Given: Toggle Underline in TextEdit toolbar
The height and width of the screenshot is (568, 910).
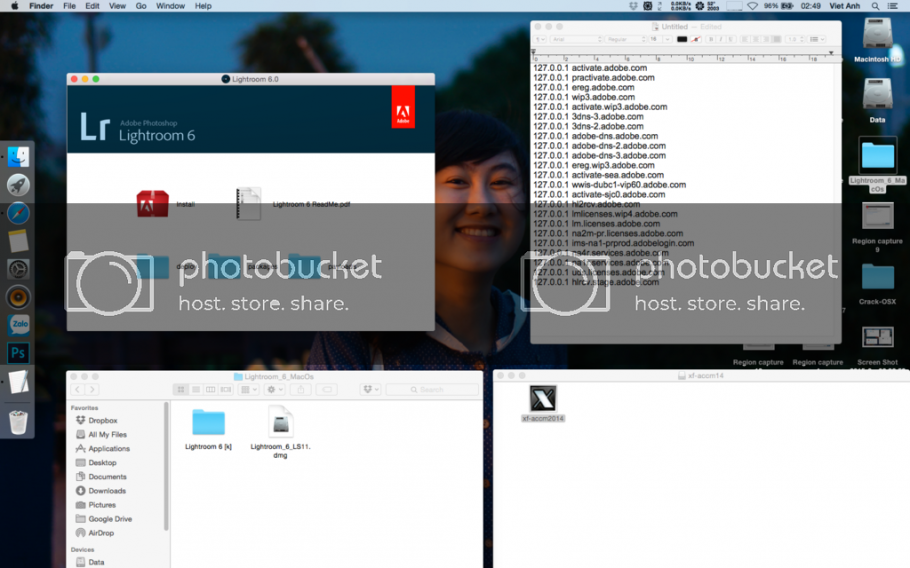Looking at the screenshot, I should (731, 39).
